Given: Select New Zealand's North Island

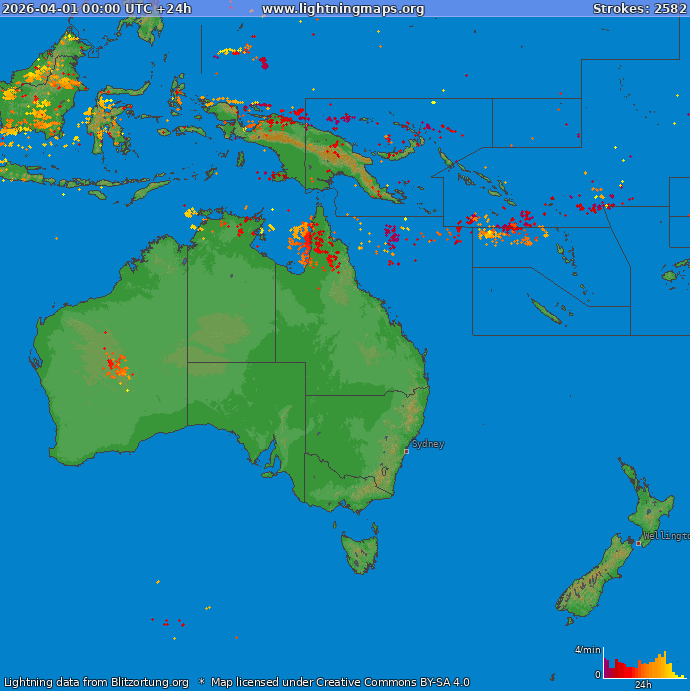Looking at the screenshot, I should pyautogui.click(x=652, y=508).
